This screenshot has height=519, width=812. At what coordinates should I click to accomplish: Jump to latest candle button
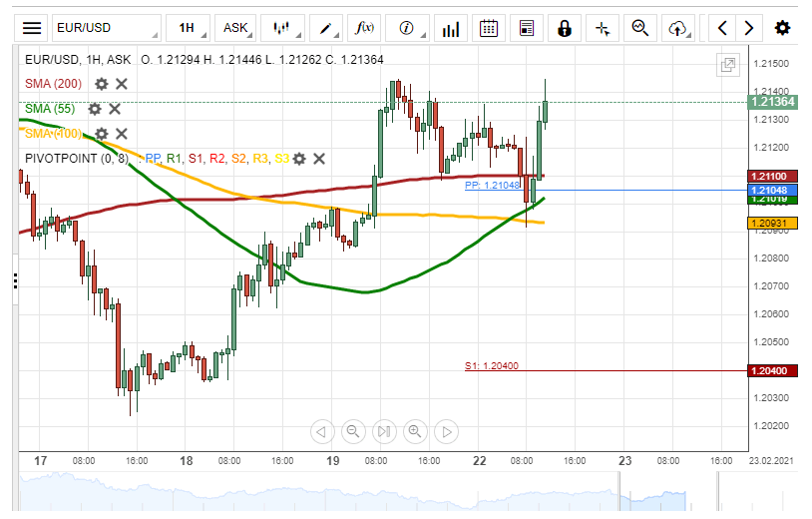point(384,431)
